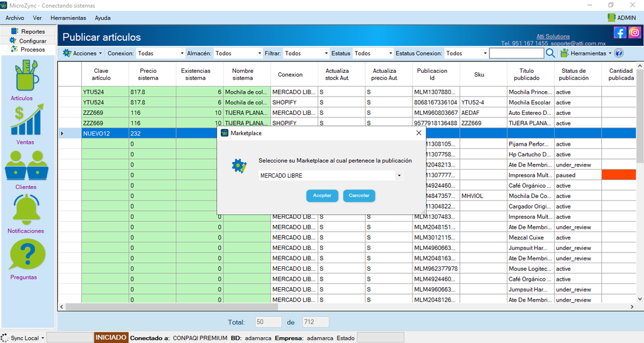This screenshot has height=343, width=644.
Task: Click the magnifier search icon
Action: tap(550, 53)
